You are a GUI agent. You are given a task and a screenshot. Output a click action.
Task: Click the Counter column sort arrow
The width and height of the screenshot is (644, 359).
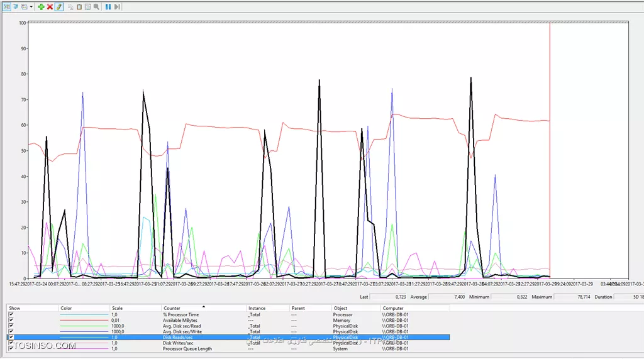203,306
